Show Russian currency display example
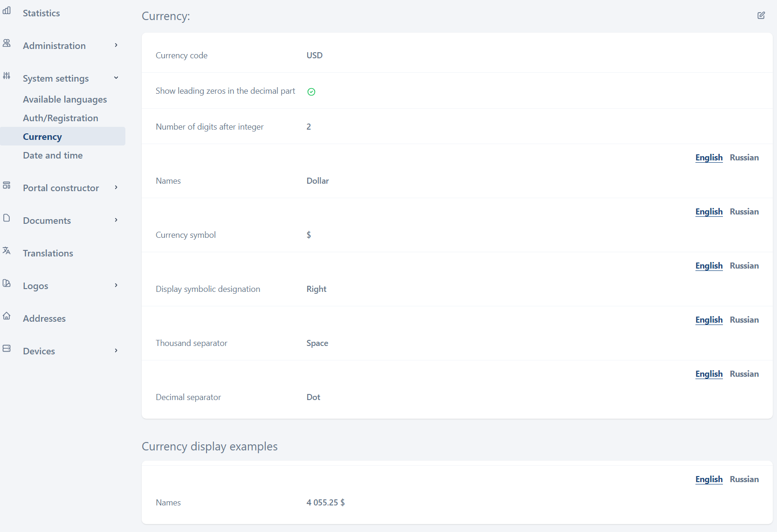This screenshot has height=532, width=777. click(744, 479)
